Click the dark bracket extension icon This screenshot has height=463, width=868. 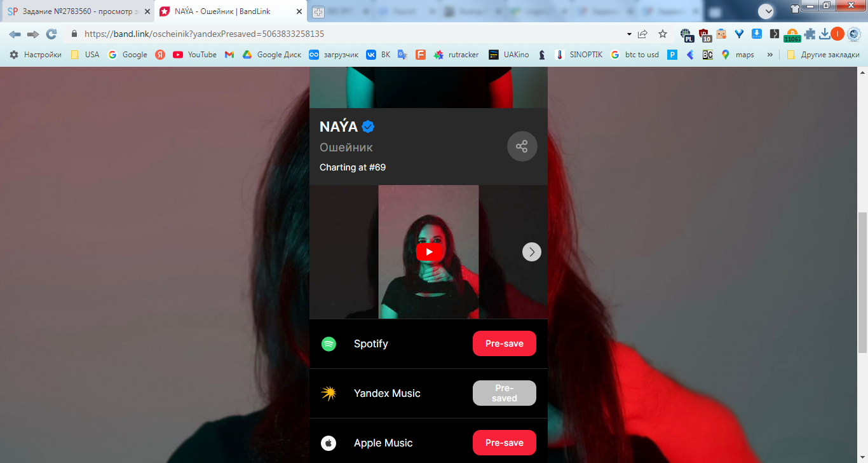click(774, 34)
